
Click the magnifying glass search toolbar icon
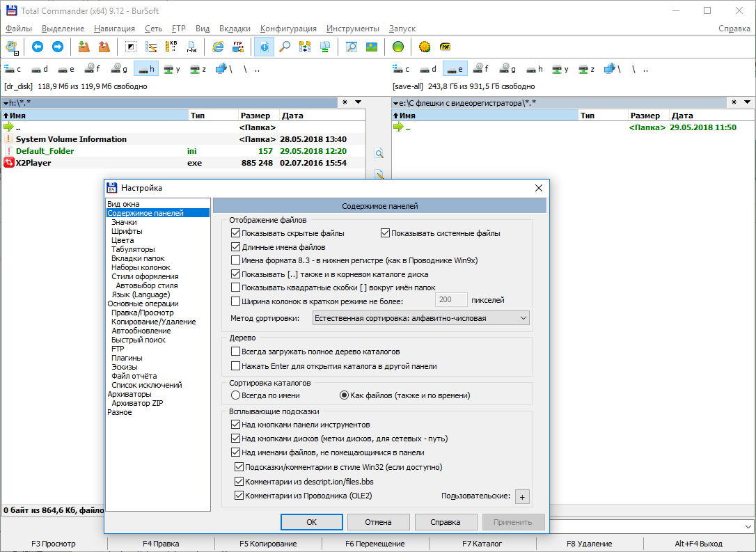pyautogui.click(x=285, y=47)
